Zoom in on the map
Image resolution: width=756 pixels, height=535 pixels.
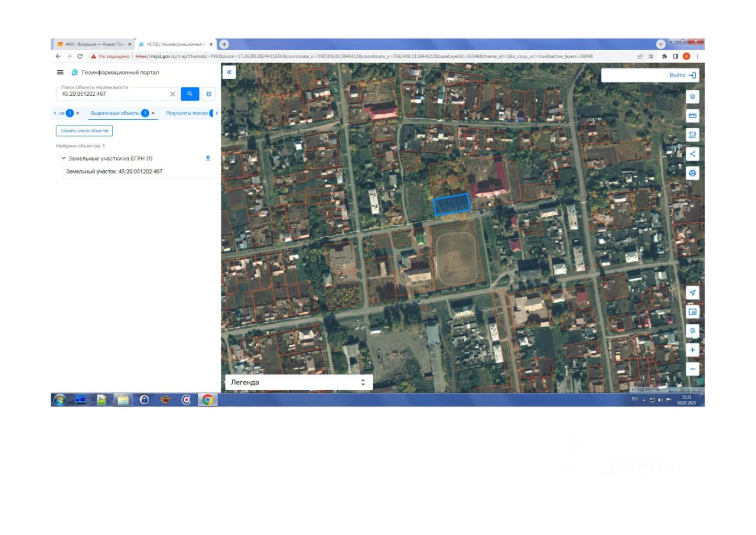click(693, 350)
